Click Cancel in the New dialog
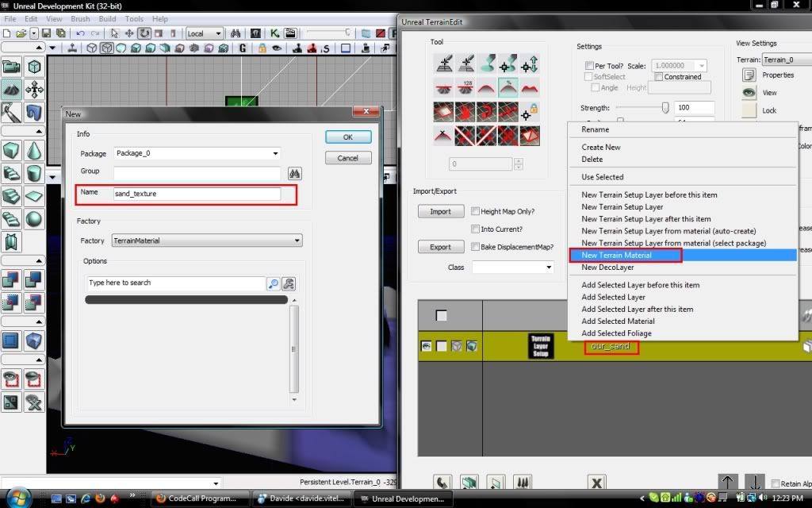 (x=348, y=158)
